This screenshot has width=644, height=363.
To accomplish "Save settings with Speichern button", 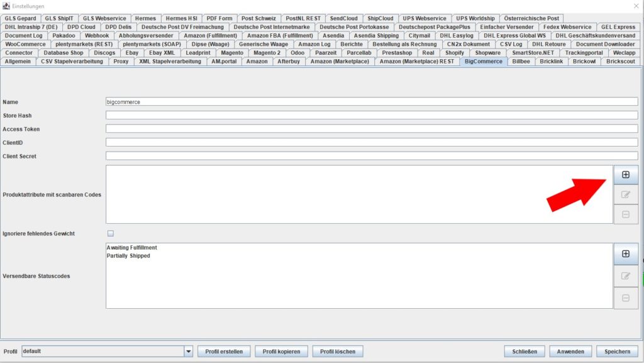I will (x=618, y=352).
